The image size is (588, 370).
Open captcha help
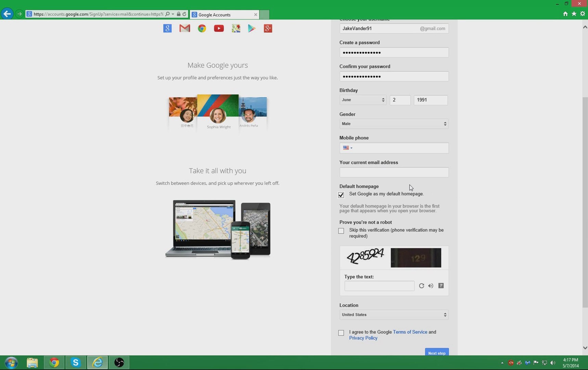(441, 285)
